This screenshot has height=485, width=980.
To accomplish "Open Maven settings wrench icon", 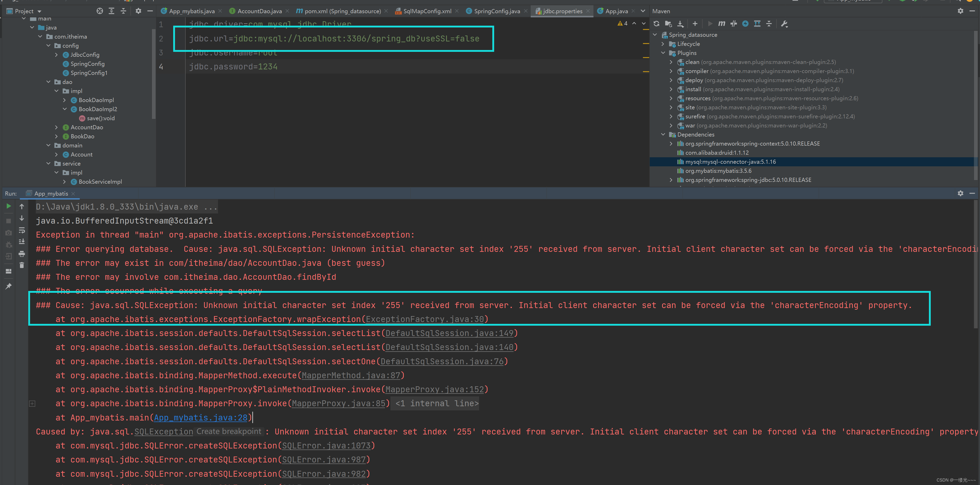I will tap(784, 24).
